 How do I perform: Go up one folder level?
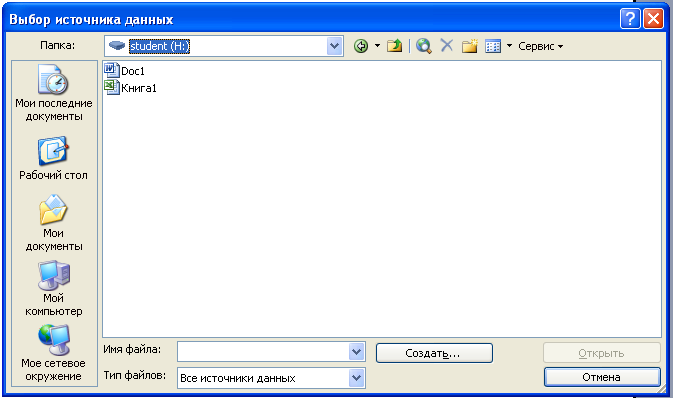394,46
